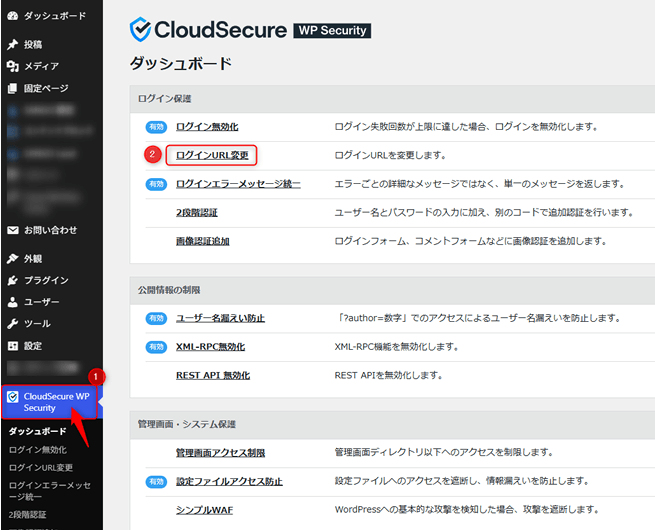Open the 投稿 menu
This screenshot has width=655, height=530.
33,44
